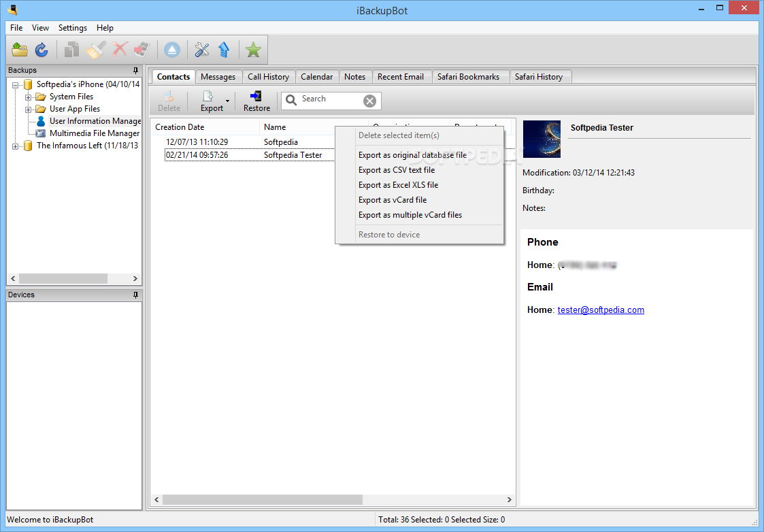Open the tester@softpedia.com email link
Viewport: 764px width, 532px height.
coord(601,310)
